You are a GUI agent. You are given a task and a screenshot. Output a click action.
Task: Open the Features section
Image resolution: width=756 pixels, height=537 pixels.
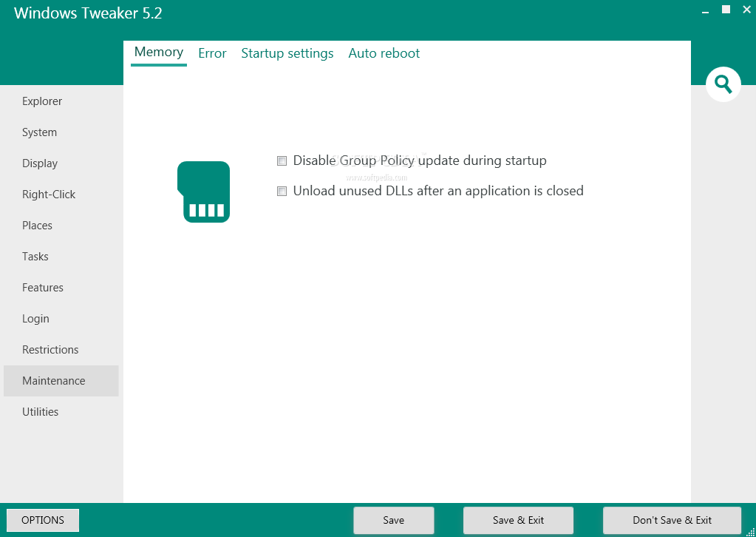61,288
